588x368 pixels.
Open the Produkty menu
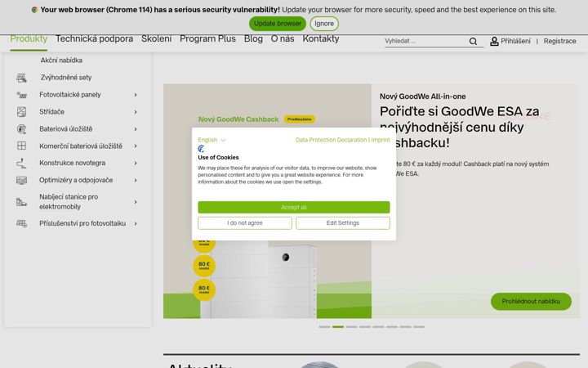click(29, 39)
